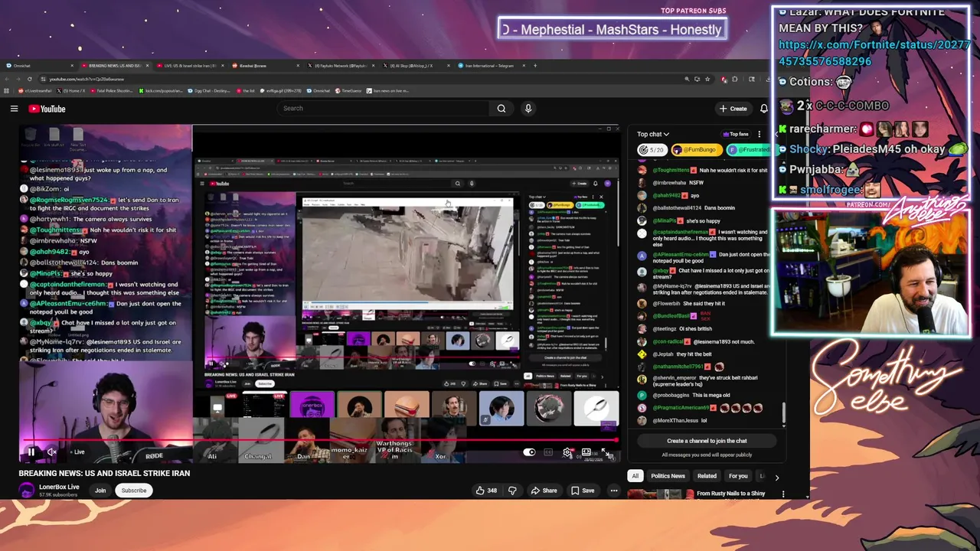Show more filter chips with right chevron
Image resolution: width=980 pixels, height=551 pixels.
(x=776, y=477)
